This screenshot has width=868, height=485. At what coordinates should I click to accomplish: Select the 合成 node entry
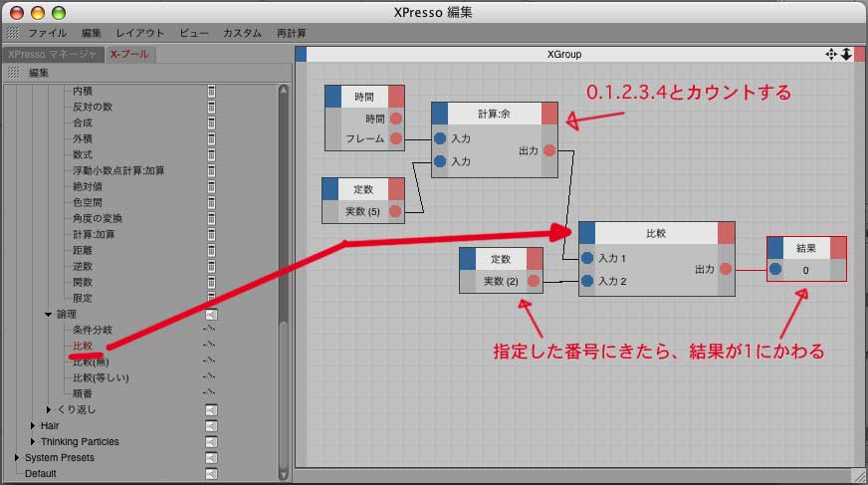pyautogui.click(x=83, y=122)
